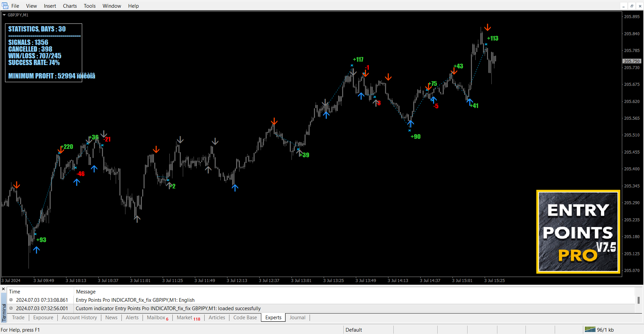Expand the GBPJPY,M1 chart dropdown triangle
644x334 pixels.
point(4,15)
